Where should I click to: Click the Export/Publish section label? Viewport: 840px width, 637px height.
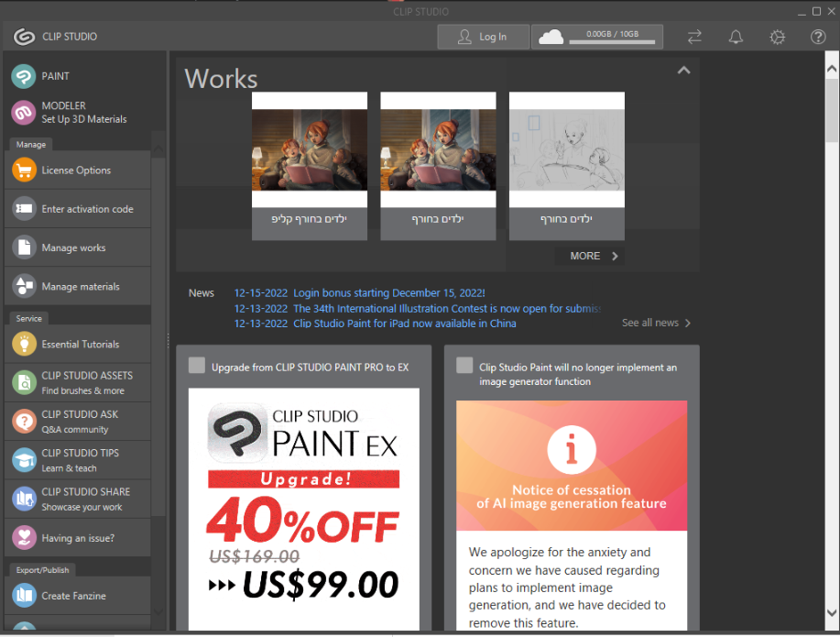(42, 569)
